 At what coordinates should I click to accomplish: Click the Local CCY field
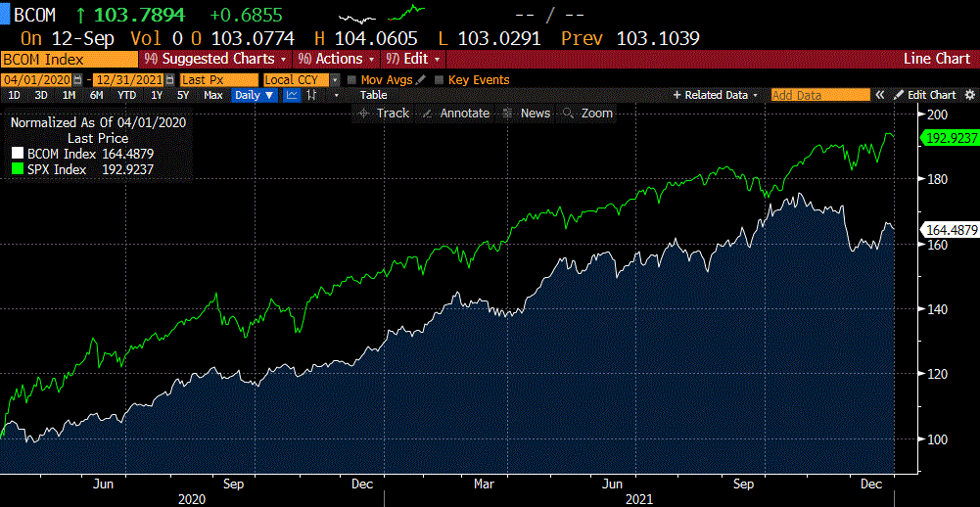point(297,80)
